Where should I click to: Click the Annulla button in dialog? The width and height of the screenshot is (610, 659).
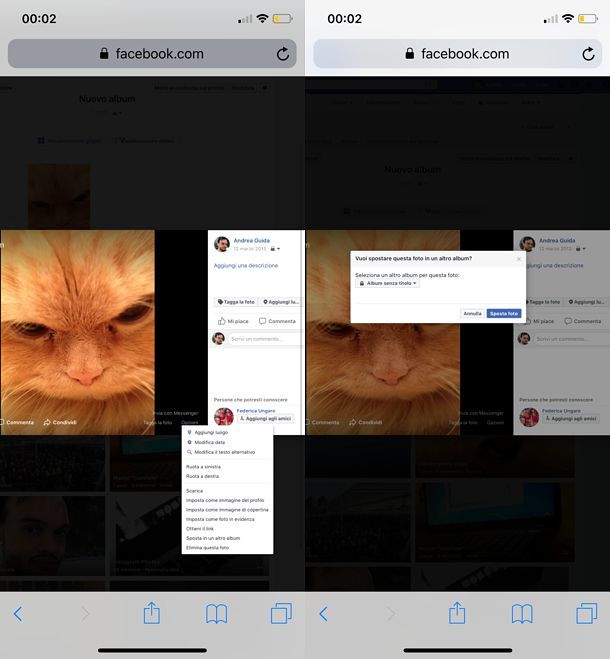click(x=473, y=314)
